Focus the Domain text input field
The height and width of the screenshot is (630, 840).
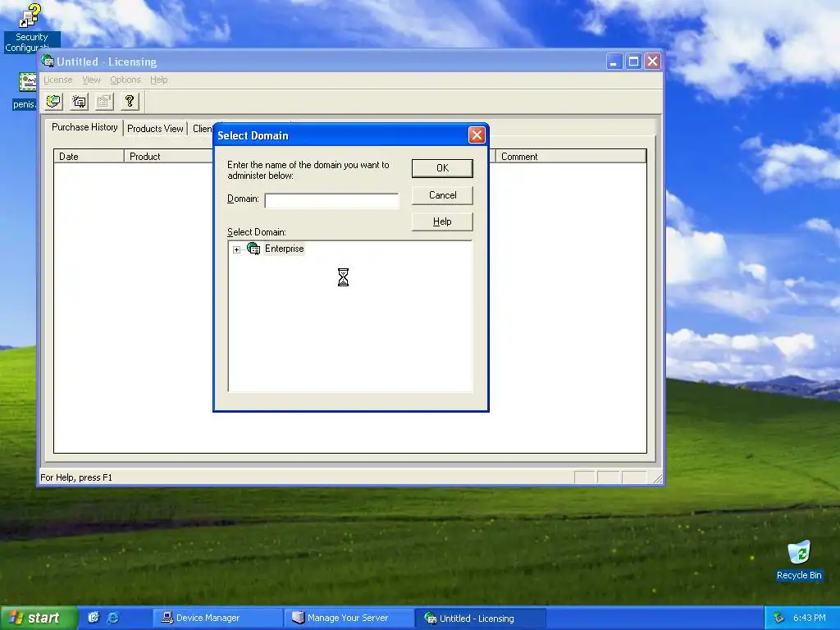(x=331, y=200)
